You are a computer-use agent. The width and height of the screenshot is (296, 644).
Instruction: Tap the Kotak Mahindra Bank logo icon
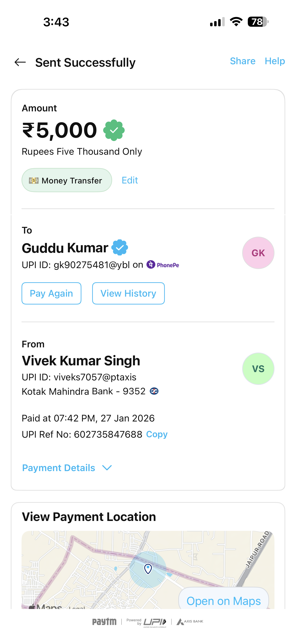pyautogui.click(x=154, y=391)
